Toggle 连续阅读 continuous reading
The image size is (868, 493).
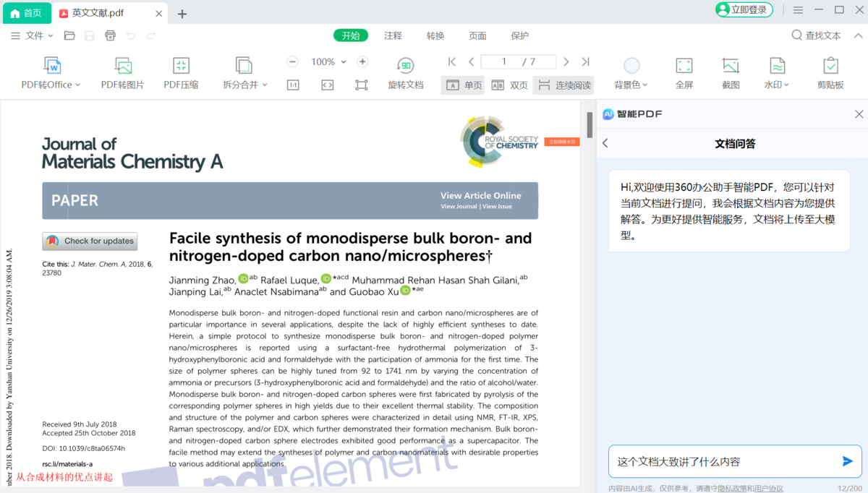click(x=563, y=85)
